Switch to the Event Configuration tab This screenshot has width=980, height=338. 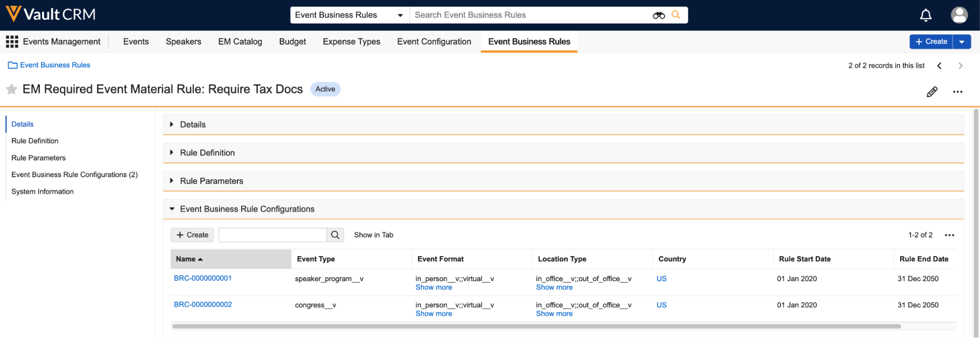click(x=434, y=42)
